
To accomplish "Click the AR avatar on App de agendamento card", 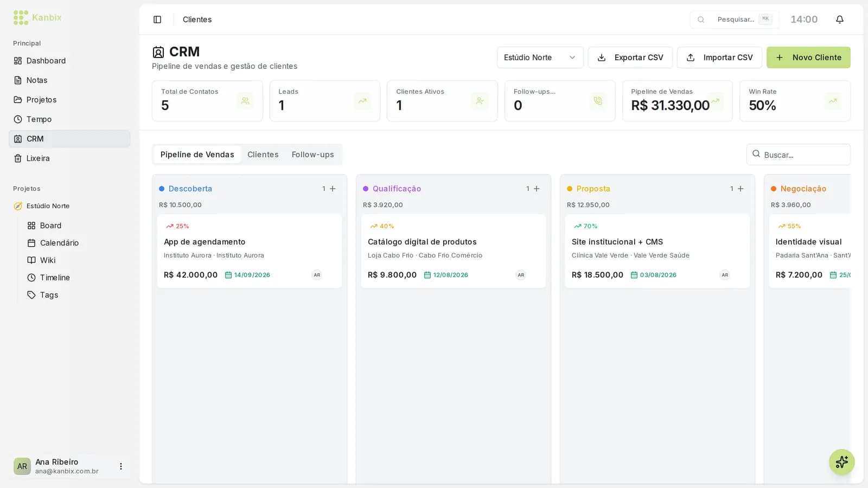I will coord(317,275).
